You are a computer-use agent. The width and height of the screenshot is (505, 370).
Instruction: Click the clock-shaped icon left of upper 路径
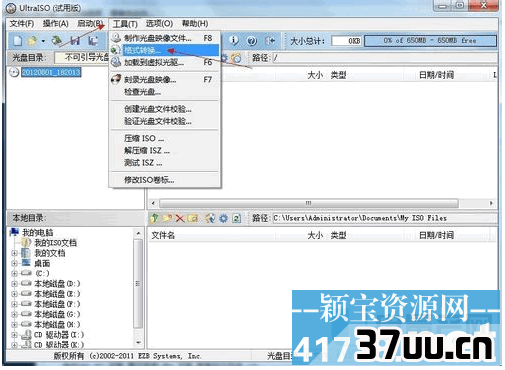tap(237, 58)
